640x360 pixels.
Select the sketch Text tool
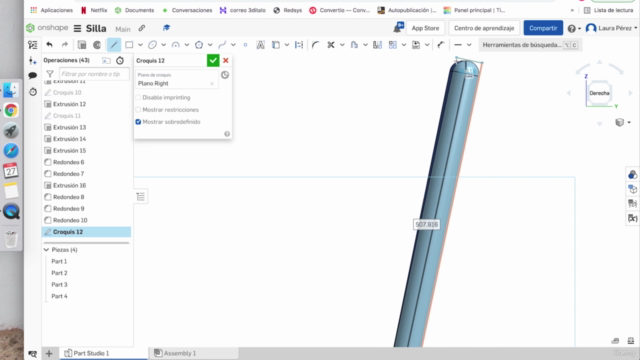260,45
